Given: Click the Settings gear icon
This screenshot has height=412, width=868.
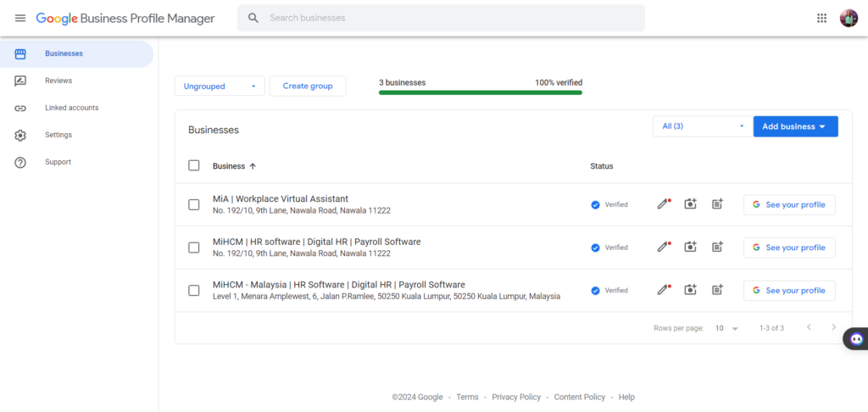Looking at the screenshot, I should click(x=20, y=135).
